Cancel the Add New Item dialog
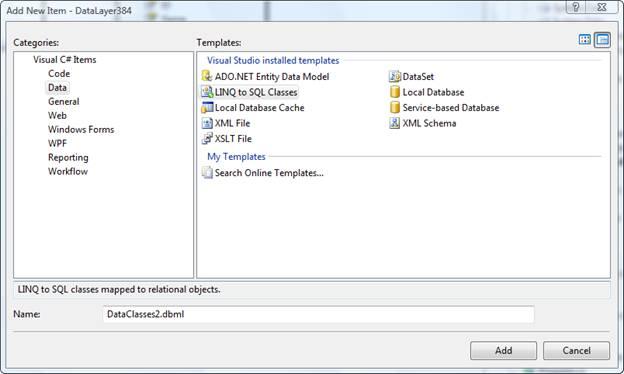 pyautogui.click(x=576, y=351)
